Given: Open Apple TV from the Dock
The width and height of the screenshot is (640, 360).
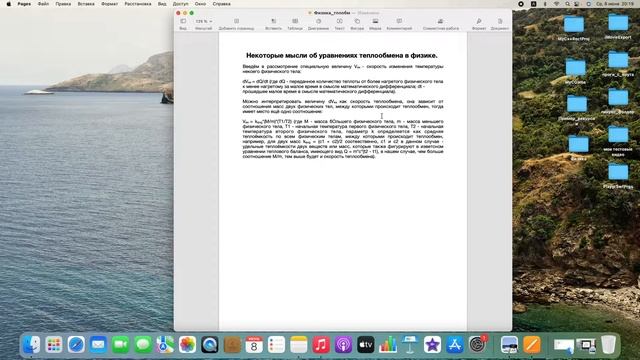Looking at the screenshot, I should point(366,345).
